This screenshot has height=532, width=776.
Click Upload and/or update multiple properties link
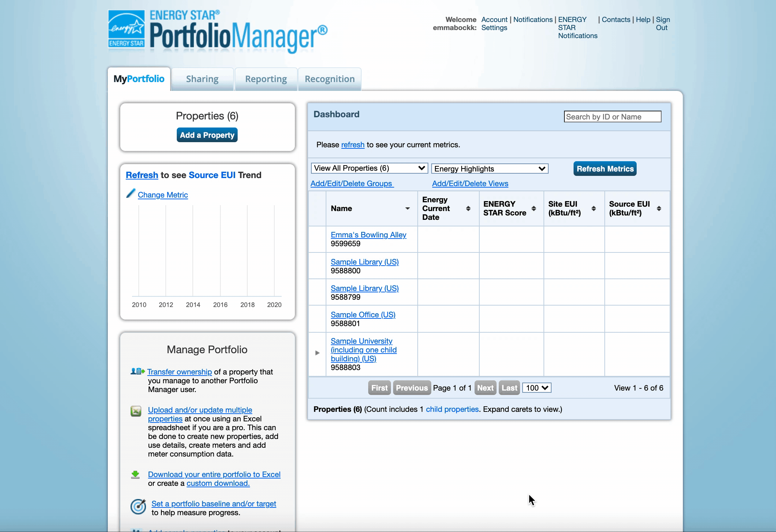pyautogui.click(x=200, y=414)
